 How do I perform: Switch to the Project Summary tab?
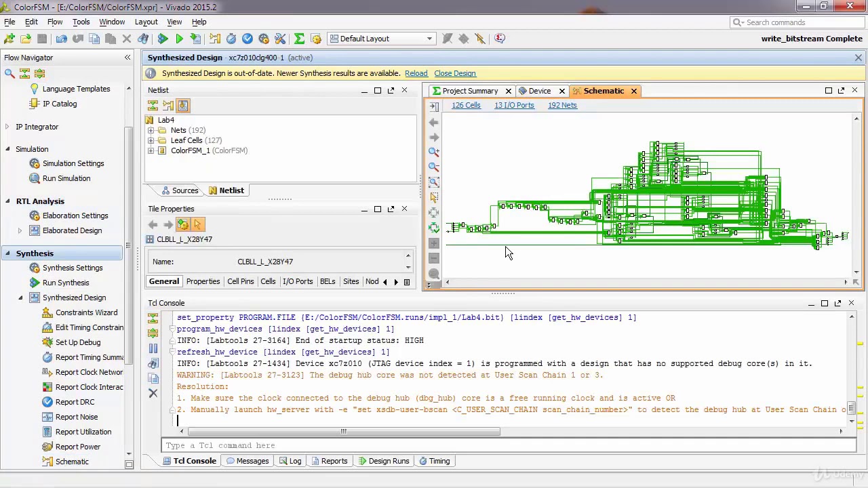(470, 91)
